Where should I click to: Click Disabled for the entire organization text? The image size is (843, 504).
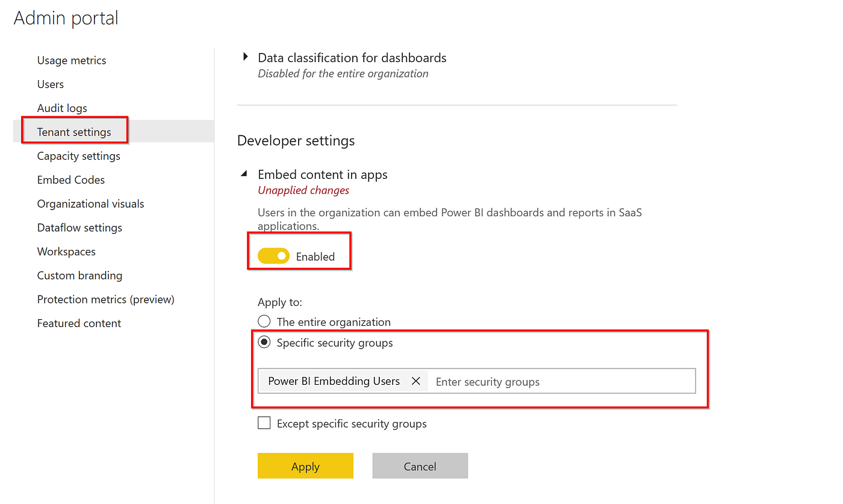click(x=343, y=73)
